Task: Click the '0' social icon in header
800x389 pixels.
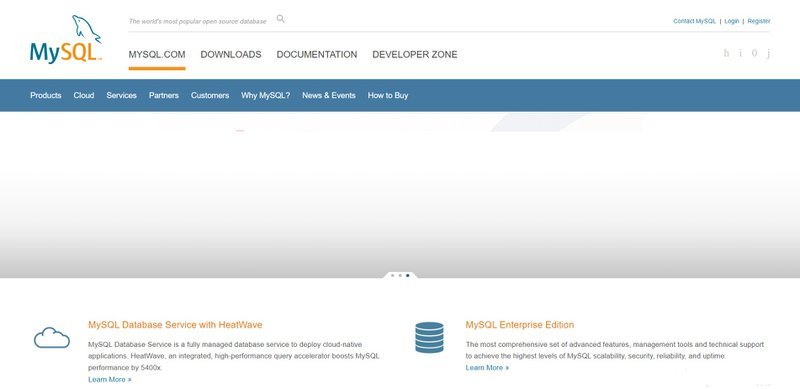Action: 754,53
